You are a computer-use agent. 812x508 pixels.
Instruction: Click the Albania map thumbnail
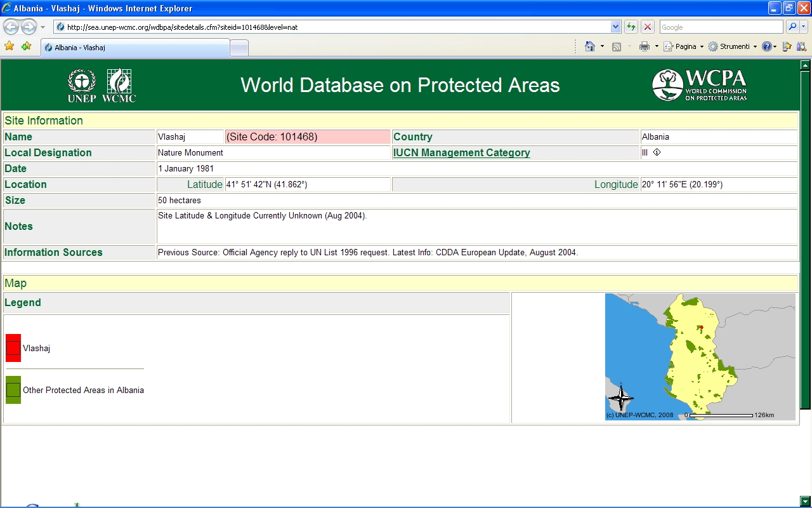[x=700, y=356]
